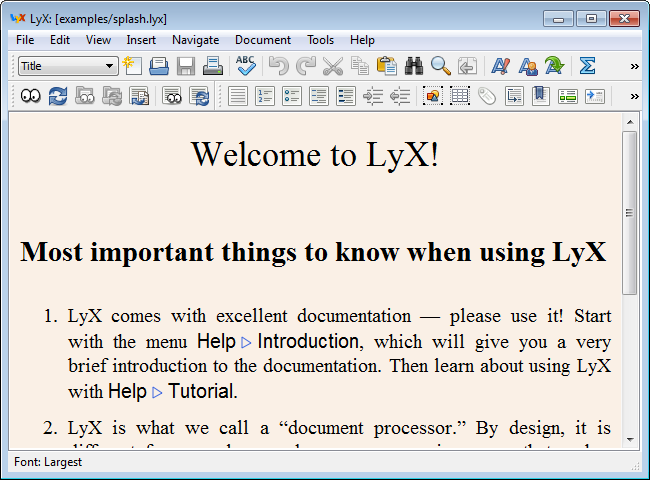Click the View other formats icon
The height and width of the screenshot is (480, 650).
(172, 96)
